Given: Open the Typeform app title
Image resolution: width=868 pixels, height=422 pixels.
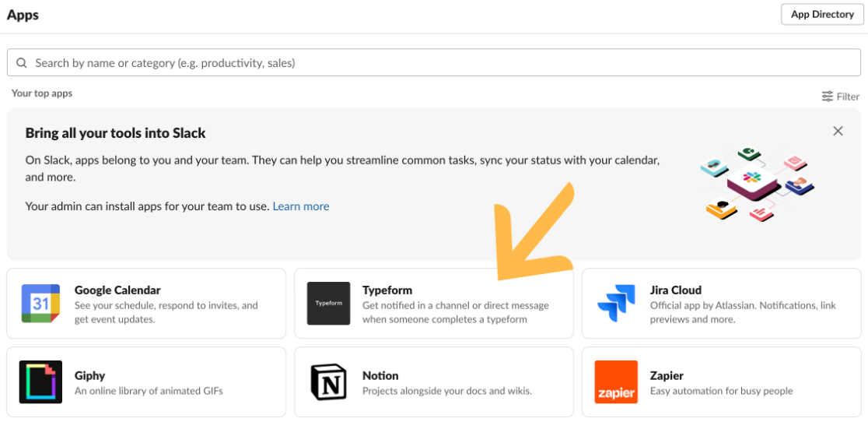Looking at the screenshot, I should tap(387, 290).
